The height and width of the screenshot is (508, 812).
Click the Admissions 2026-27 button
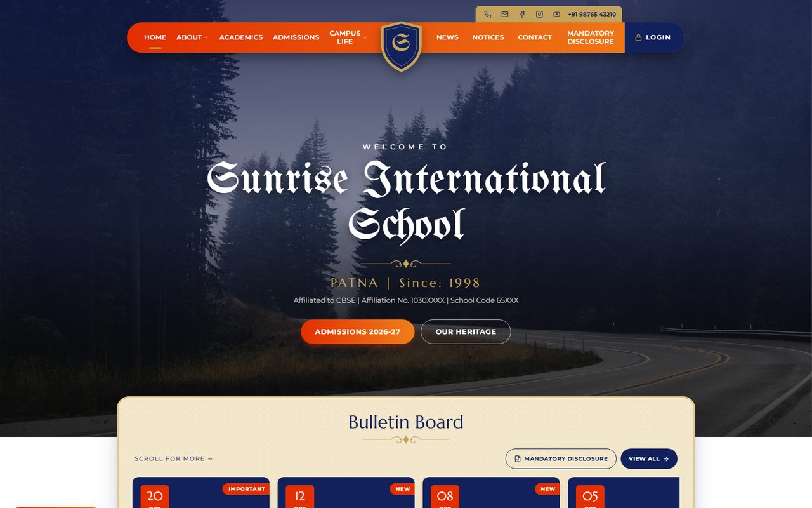coord(358,331)
